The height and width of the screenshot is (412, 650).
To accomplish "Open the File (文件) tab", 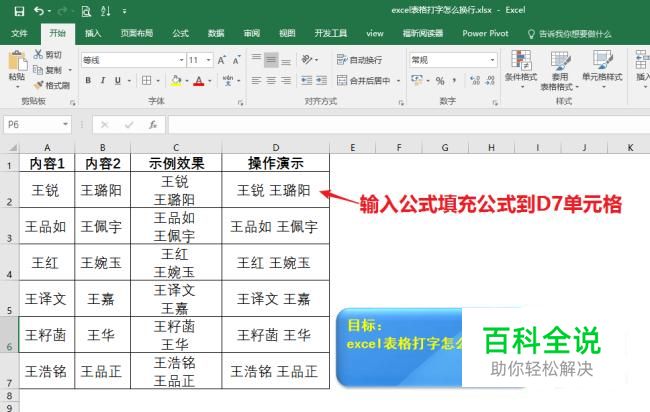I will click(19, 34).
